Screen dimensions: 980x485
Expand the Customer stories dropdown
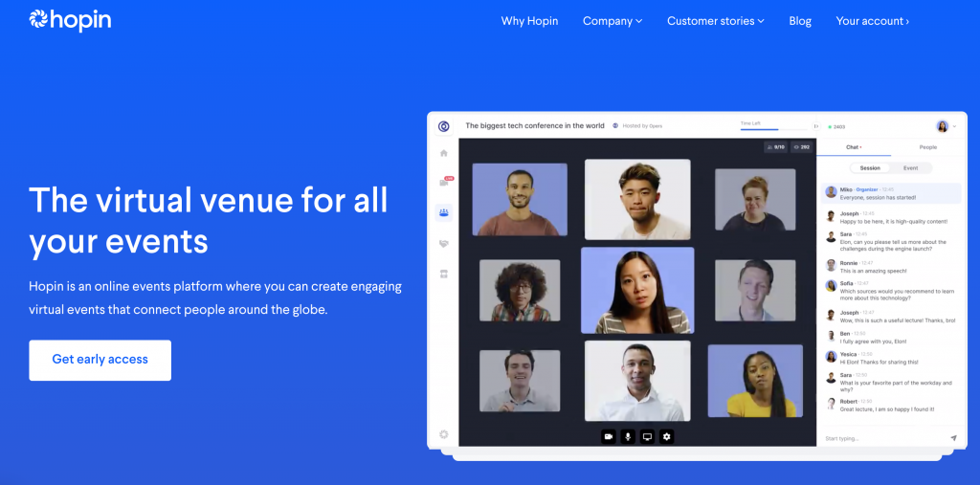coord(716,21)
